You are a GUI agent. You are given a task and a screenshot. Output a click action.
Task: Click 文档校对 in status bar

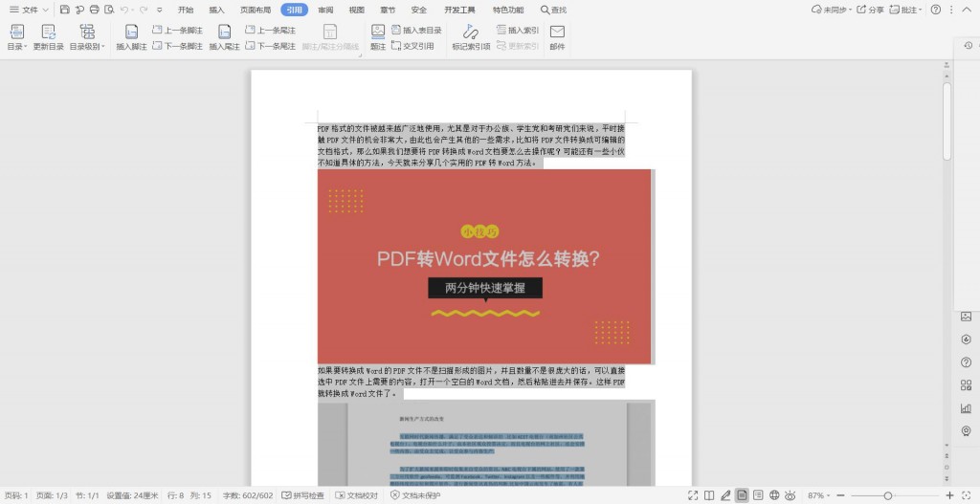click(x=357, y=495)
